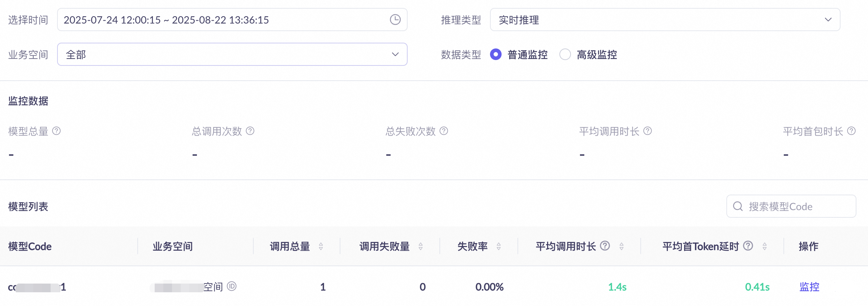Click the 模型Code column header
The width and height of the screenshot is (868, 306).
click(x=30, y=246)
